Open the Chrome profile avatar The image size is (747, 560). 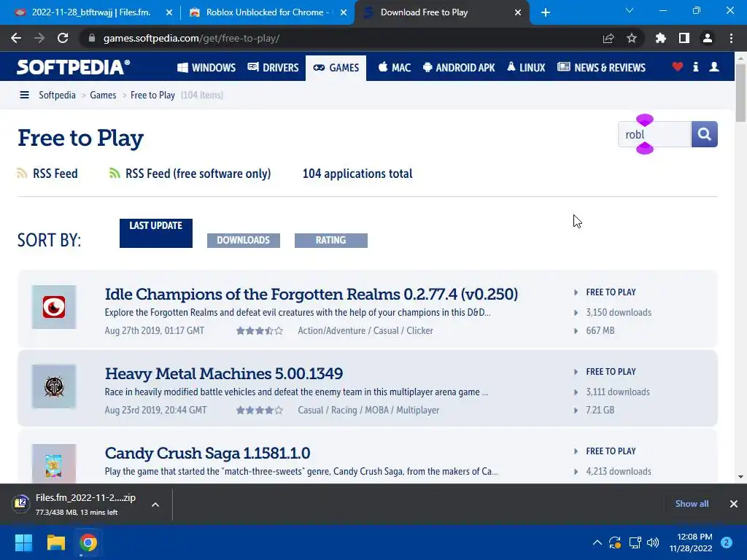coord(708,38)
